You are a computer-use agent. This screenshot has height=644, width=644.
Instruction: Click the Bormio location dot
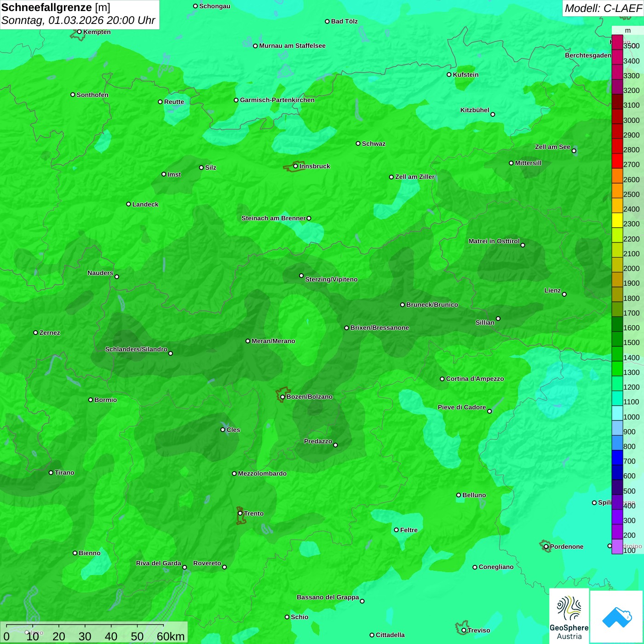coord(91,400)
